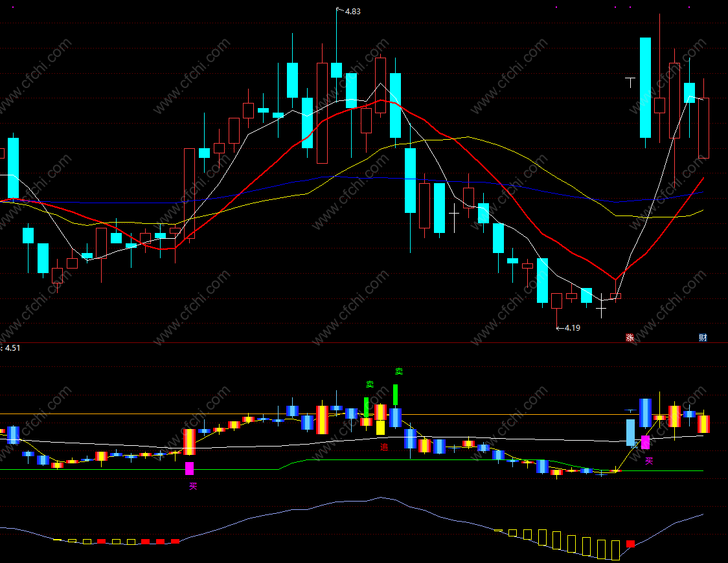Click the earlier magenta 买 label below the green line
This screenshot has height=563, width=728.
(193, 486)
